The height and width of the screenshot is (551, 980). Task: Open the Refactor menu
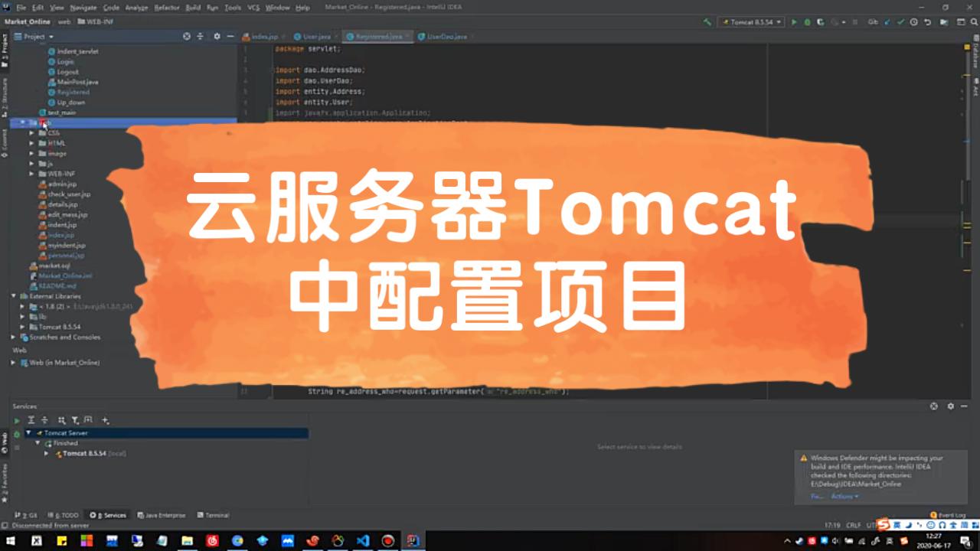tap(167, 7)
